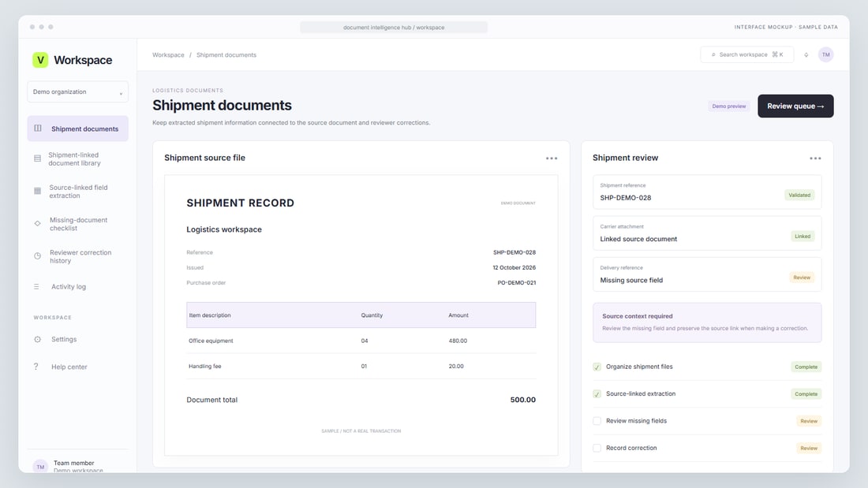Click Complete badge for Organize shipment files
The image size is (868, 488).
[806, 367]
